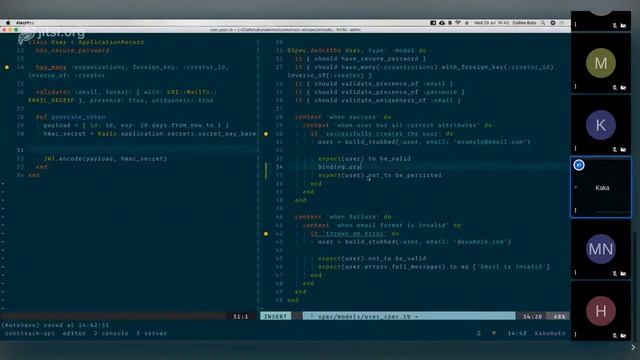This screenshot has height=360, width=640.
Task: Click the spec/models/user_spec.rb filename in statusline
Action: (x=364, y=316)
